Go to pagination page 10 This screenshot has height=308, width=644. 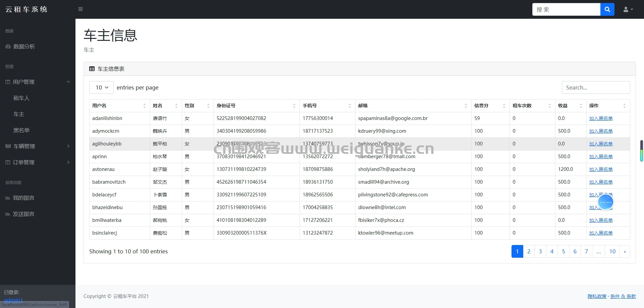(x=612, y=251)
